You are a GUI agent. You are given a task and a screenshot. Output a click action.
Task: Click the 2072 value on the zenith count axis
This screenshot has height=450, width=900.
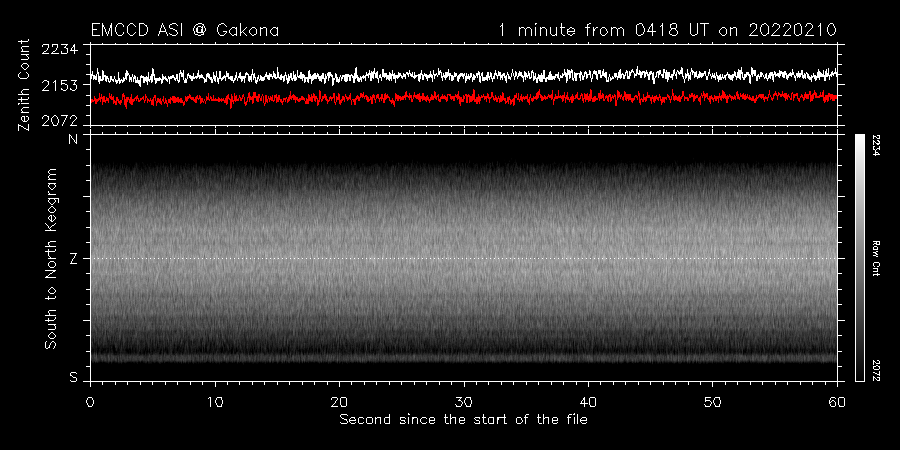[60, 121]
